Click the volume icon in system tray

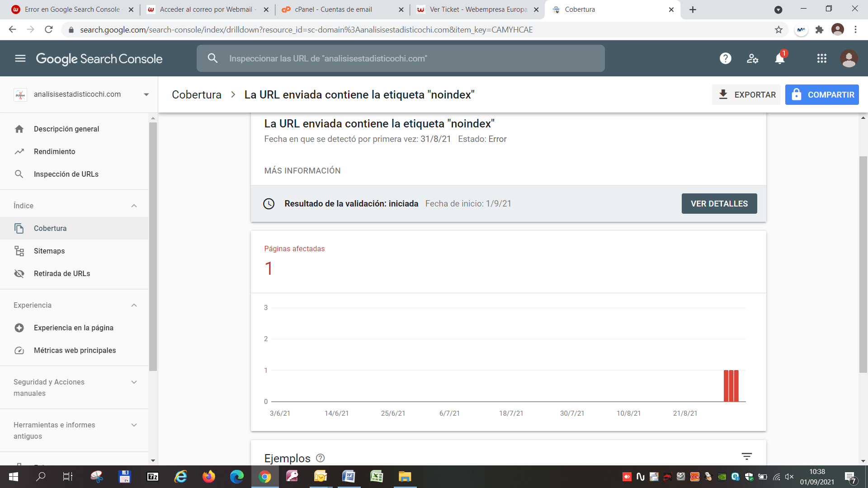pos(789,477)
